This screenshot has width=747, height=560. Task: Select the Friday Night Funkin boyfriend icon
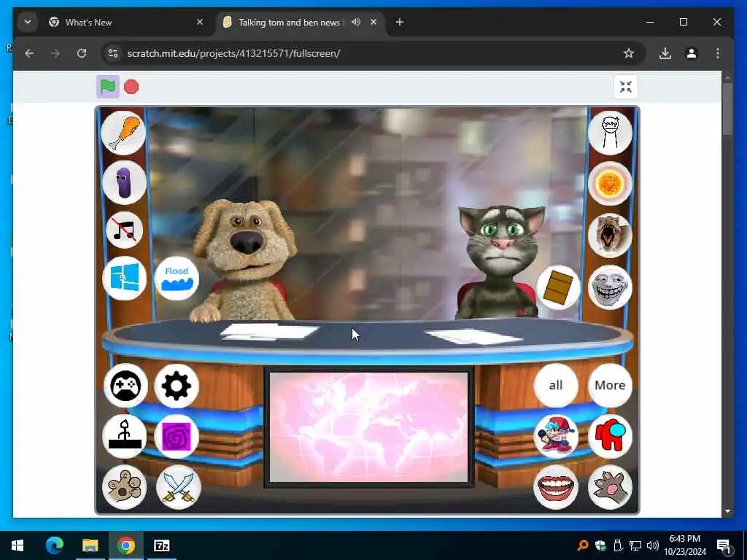coord(556,436)
